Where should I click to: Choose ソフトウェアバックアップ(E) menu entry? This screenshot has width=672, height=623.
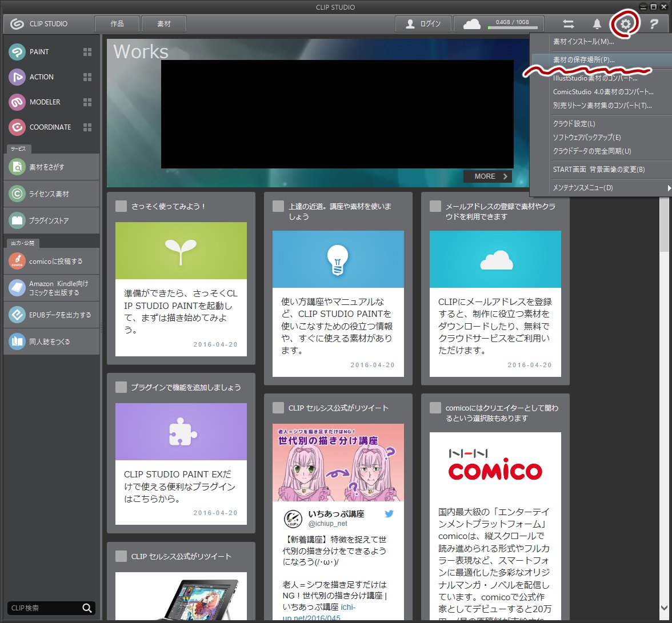(601, 138)
